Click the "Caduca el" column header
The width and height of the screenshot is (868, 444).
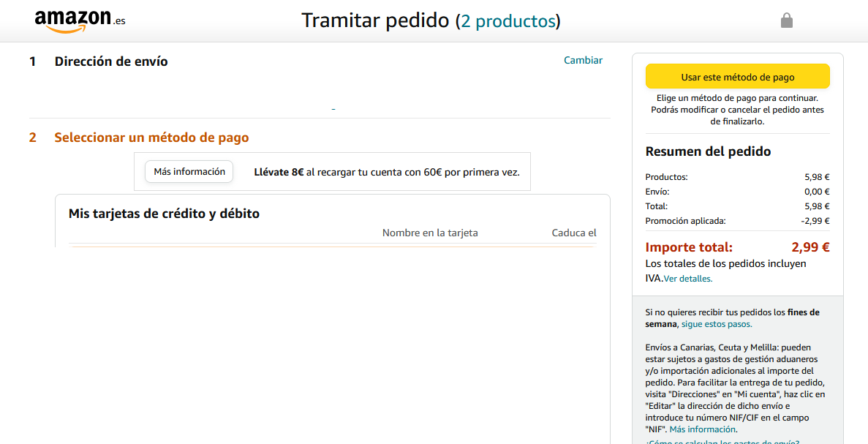coord(574,233)
